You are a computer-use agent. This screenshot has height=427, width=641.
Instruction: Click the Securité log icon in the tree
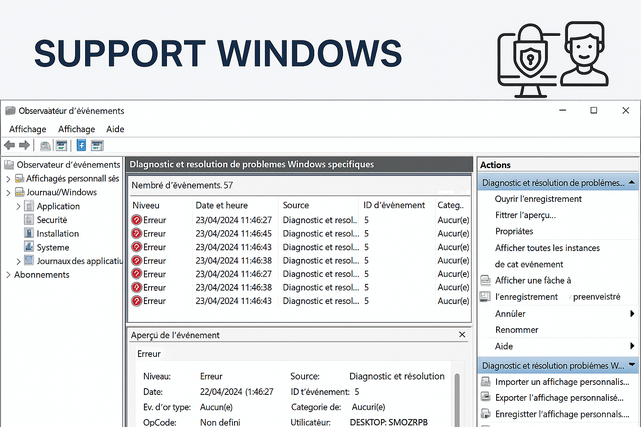29,220
